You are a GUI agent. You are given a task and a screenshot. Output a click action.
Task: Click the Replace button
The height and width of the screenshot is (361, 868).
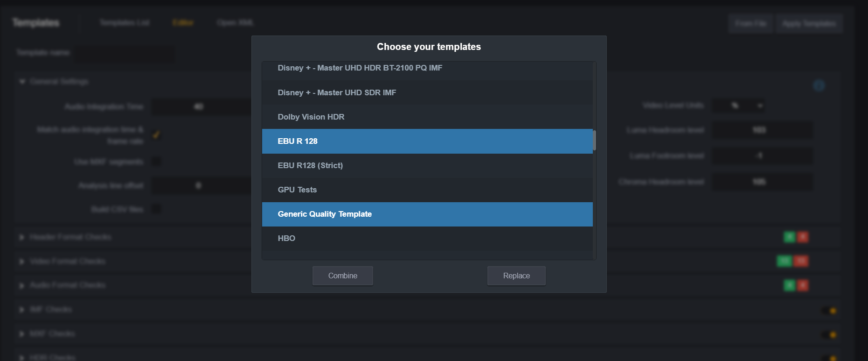pyautogui.click(x=516, y=276)
